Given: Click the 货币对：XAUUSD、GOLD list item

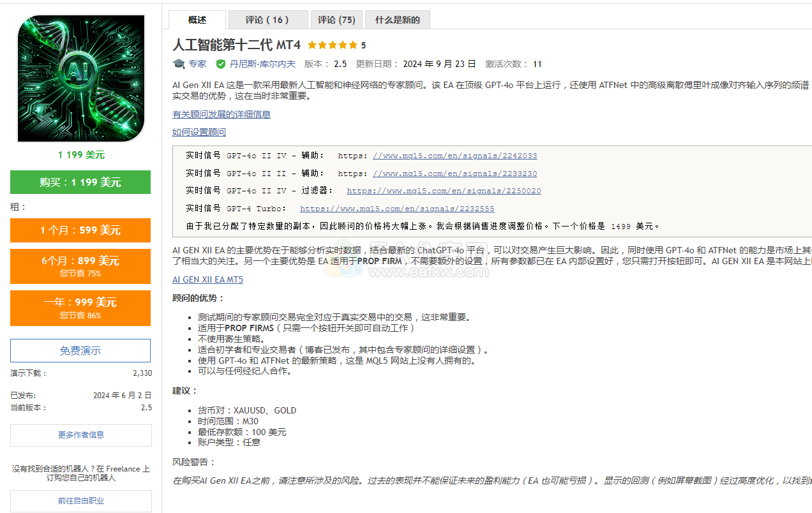Looking at the screenshot, I should point(247,410).
